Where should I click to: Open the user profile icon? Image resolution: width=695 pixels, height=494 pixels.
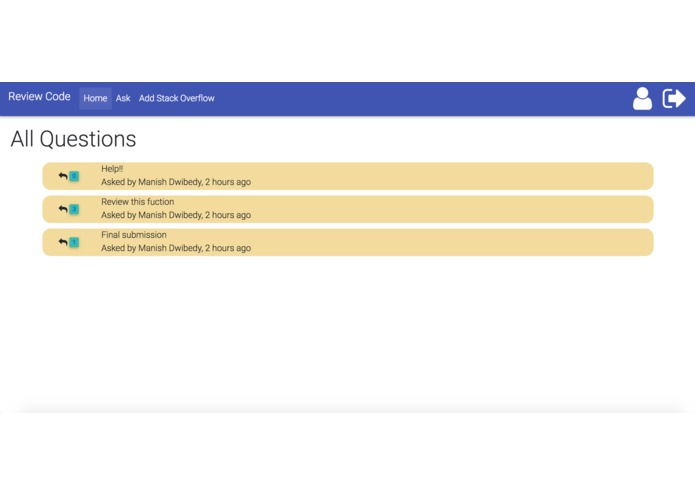[x=642, y=98]
